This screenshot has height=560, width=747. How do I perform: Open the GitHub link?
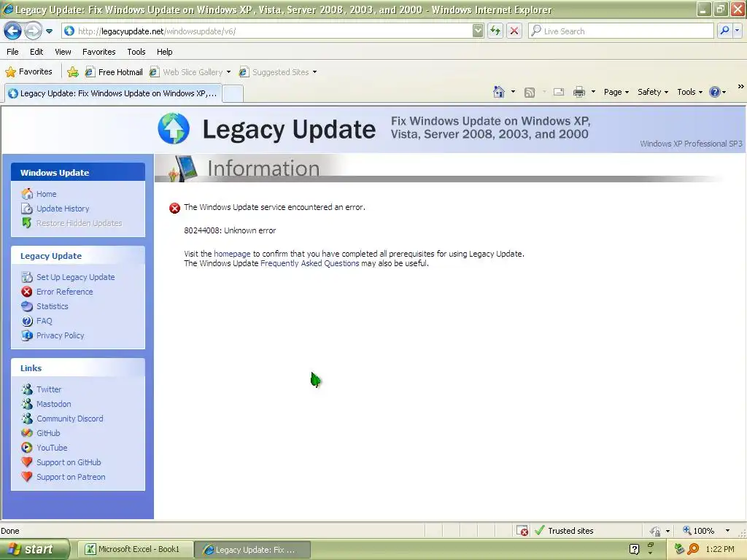tap(48, 433)
